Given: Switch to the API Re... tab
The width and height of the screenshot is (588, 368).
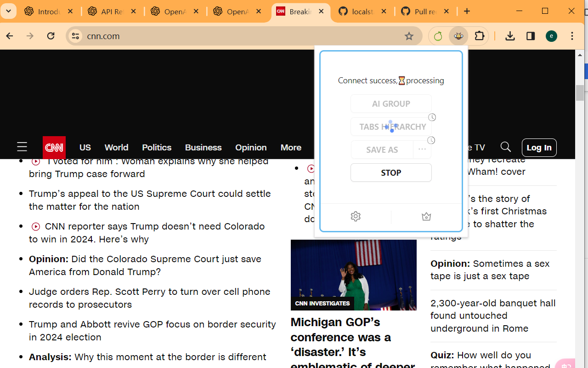Looking at the screenshot, I should pyautogui.click(x=113, y=11).
